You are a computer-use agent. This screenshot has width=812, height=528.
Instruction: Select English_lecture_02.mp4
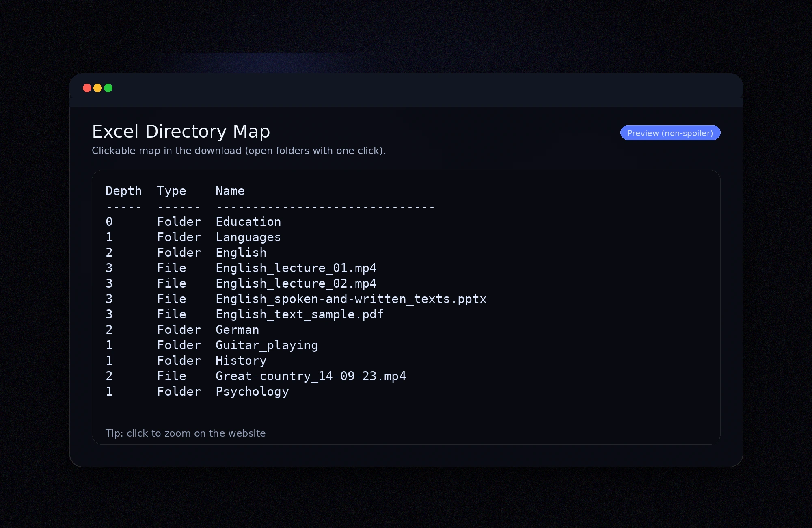[296, 283]
